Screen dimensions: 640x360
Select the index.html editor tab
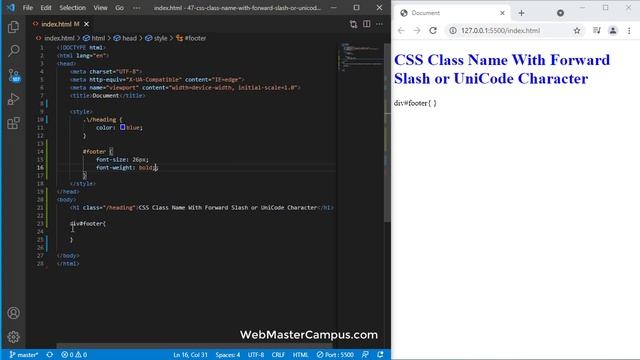(x=60, y=24)
